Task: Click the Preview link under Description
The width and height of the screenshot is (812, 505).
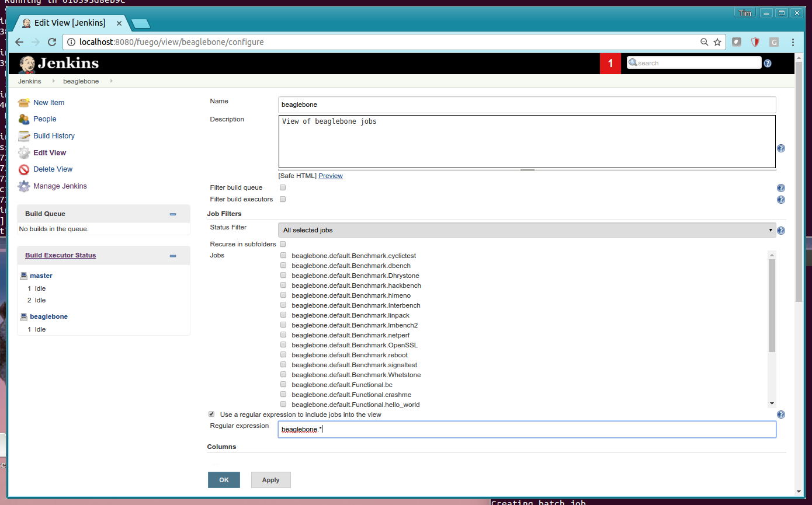Action: (331, 176)
